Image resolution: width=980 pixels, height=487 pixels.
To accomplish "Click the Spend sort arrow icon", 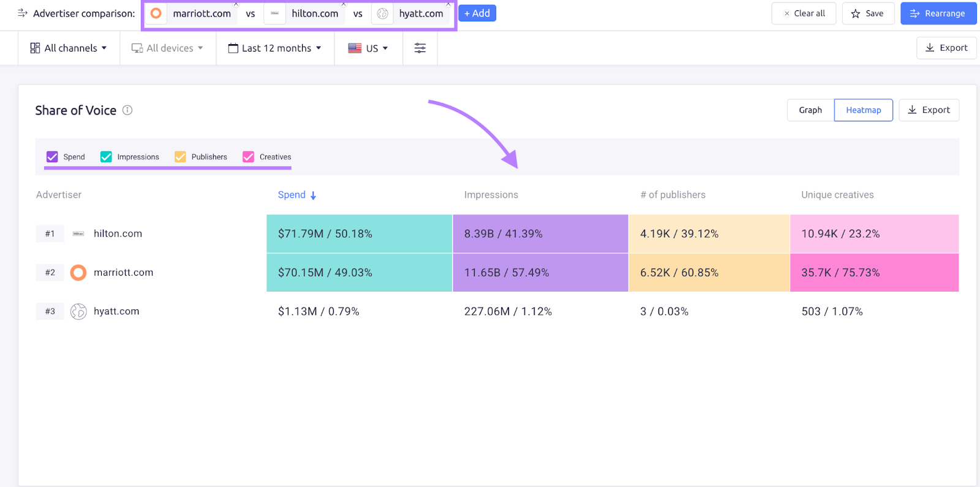I will 313,195.
